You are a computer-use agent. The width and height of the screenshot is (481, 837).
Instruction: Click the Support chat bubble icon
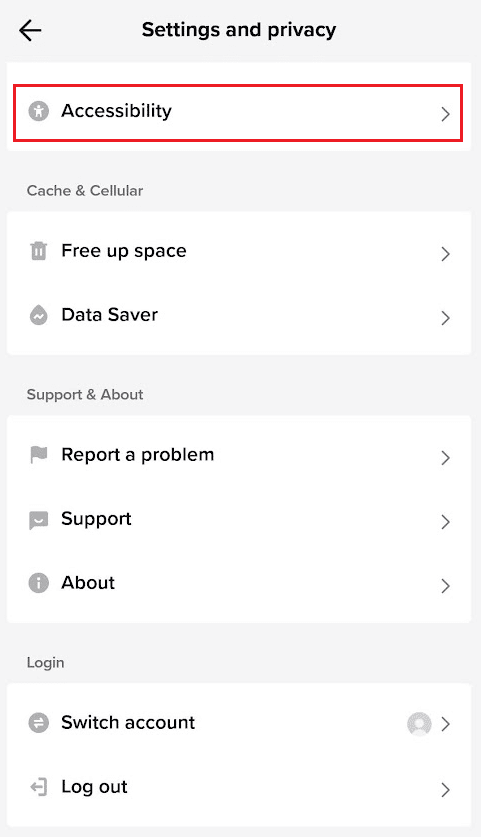click(x=38, y=519)
